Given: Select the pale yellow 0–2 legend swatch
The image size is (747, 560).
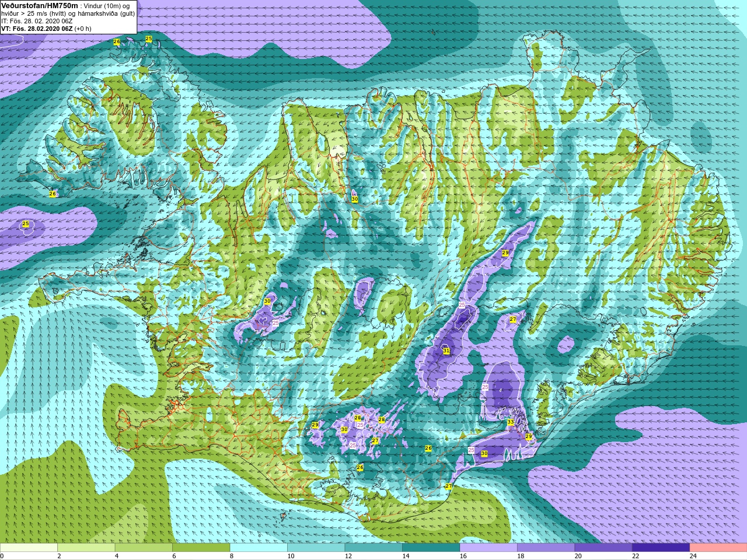Looking at the screenshot, I should [29, 548].
